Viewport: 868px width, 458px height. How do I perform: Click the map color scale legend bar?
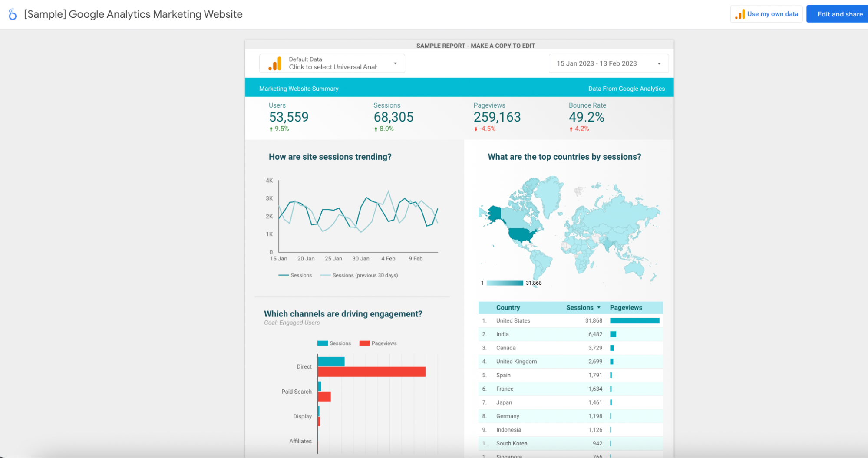pos(505,283)
